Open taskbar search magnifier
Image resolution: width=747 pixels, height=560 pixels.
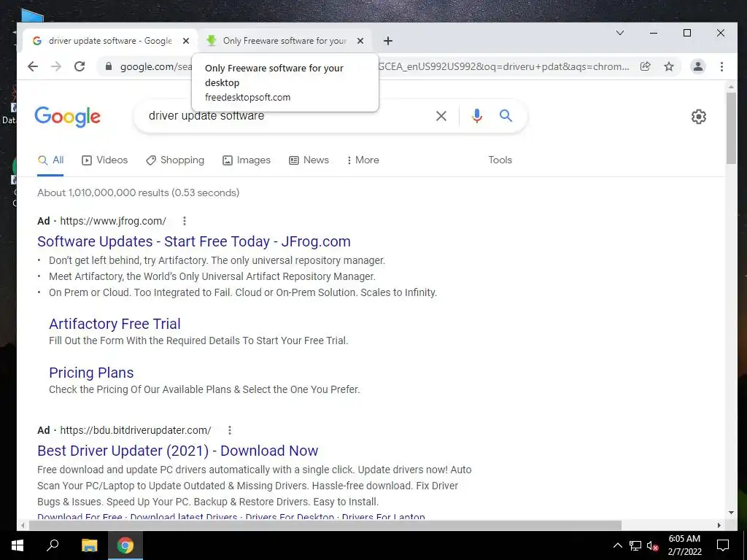pos(53,545)
